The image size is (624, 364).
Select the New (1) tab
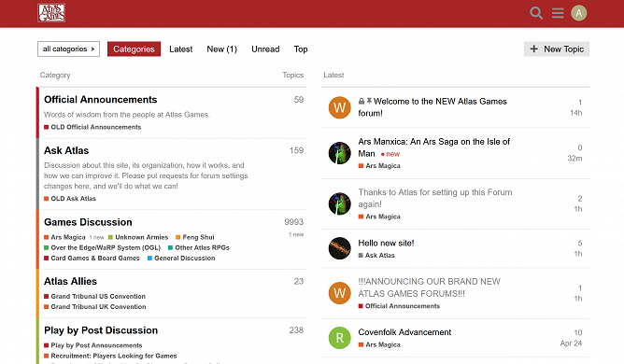221,49
